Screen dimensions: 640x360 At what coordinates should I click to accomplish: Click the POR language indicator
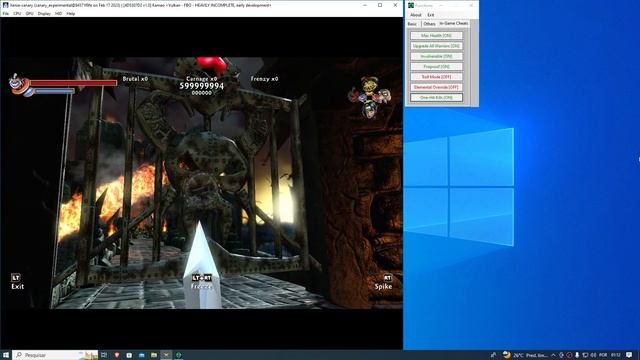[x=603, y=355]
